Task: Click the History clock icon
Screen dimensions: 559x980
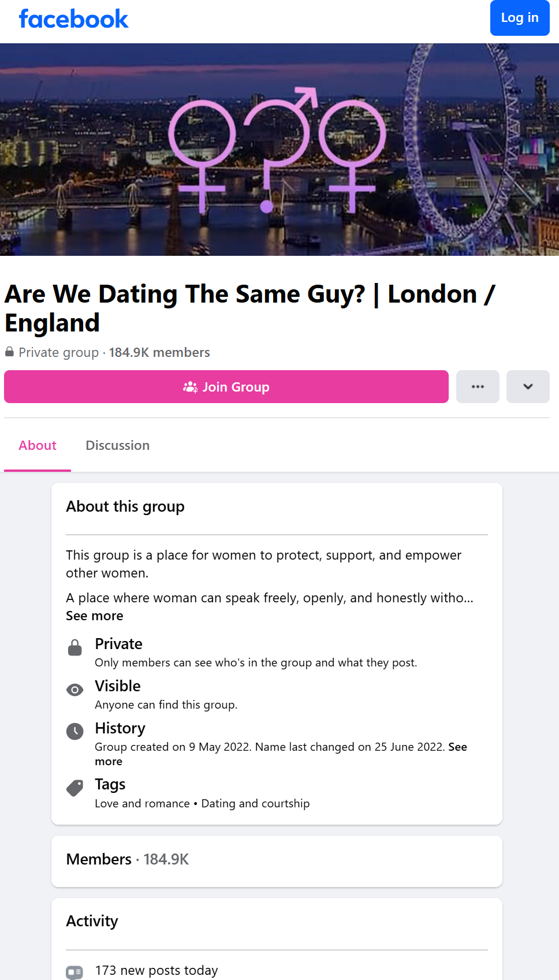Action: [75, 732]
